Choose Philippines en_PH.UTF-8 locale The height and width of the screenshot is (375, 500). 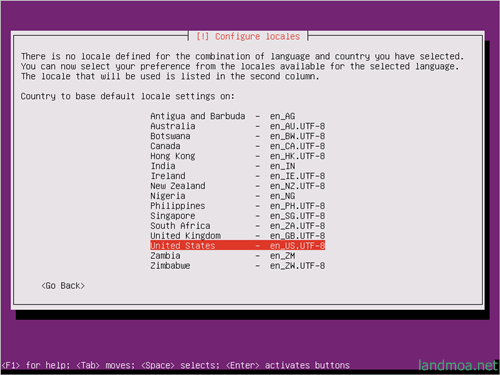pos(237,206)
